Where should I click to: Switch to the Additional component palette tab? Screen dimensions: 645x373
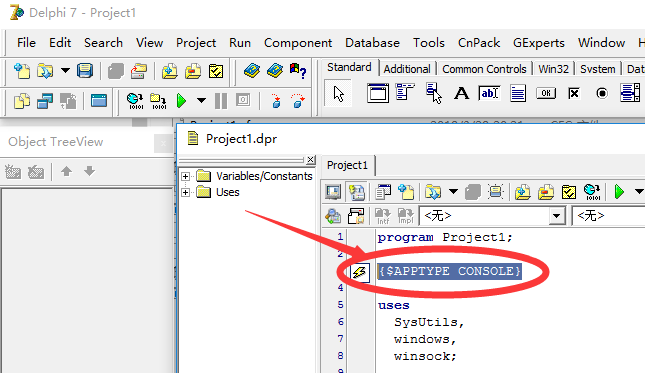click(x=407, y=69)
